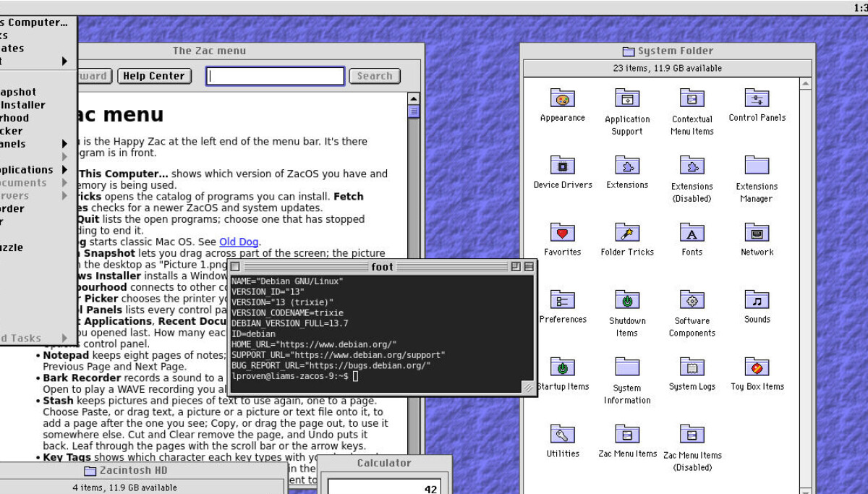Click "4 items, 11.9 GB available" status text
This screenshot has width=868, height=494.
click(125, 487)
